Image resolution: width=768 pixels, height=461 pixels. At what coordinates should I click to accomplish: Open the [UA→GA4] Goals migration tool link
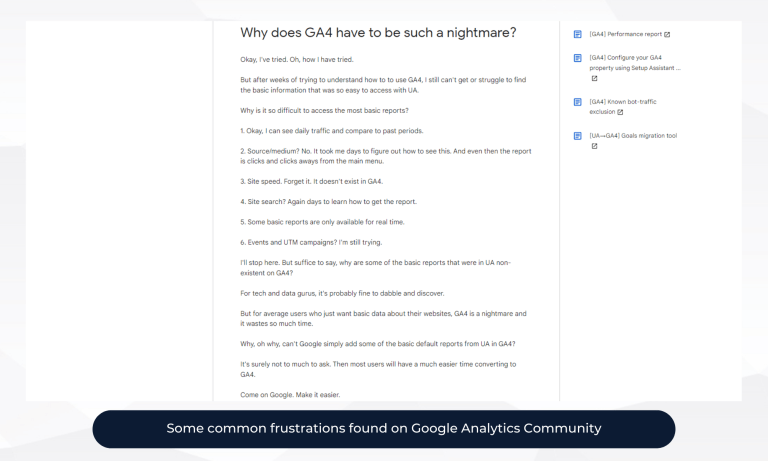coord(633,136)
